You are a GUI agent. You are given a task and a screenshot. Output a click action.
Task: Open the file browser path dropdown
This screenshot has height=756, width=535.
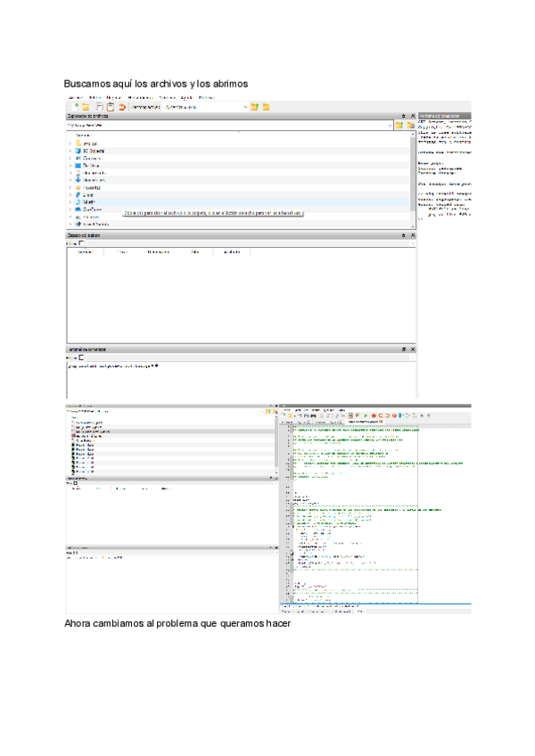pos(390,126)
